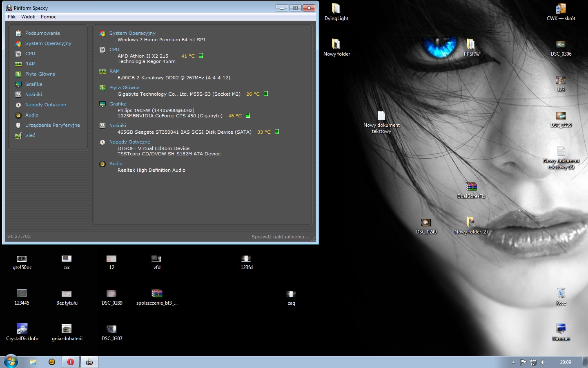588x368 pixels.
Task: Select the spolszczenie_bf3 archive
Action: (x=157, y=297)
